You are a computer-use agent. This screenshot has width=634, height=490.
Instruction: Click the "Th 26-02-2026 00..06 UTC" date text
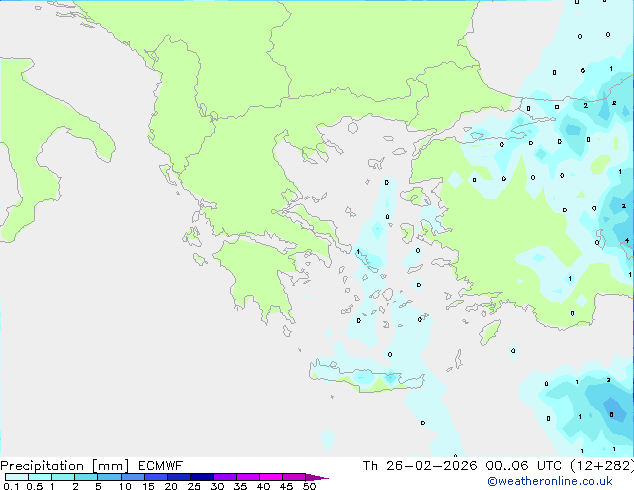click(x=462, y=466)
